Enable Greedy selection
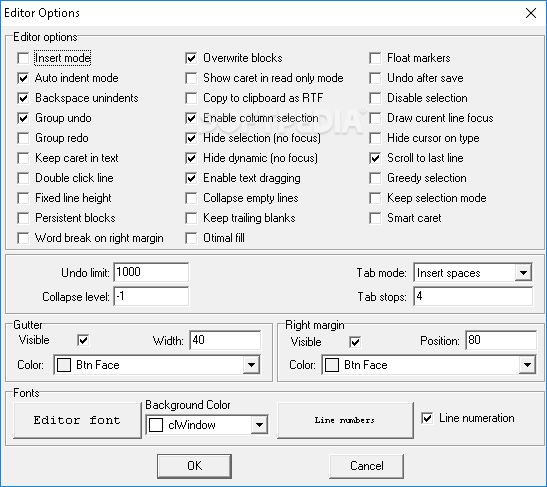 pos(375,178)
